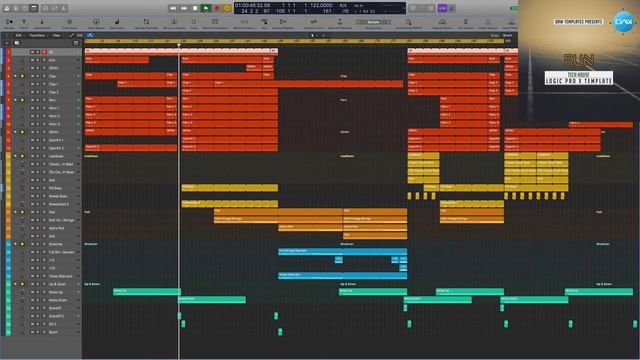Toggle the blue Catch Playhead button
Screen dimensions: 640x360
click(x=90, y=36)
